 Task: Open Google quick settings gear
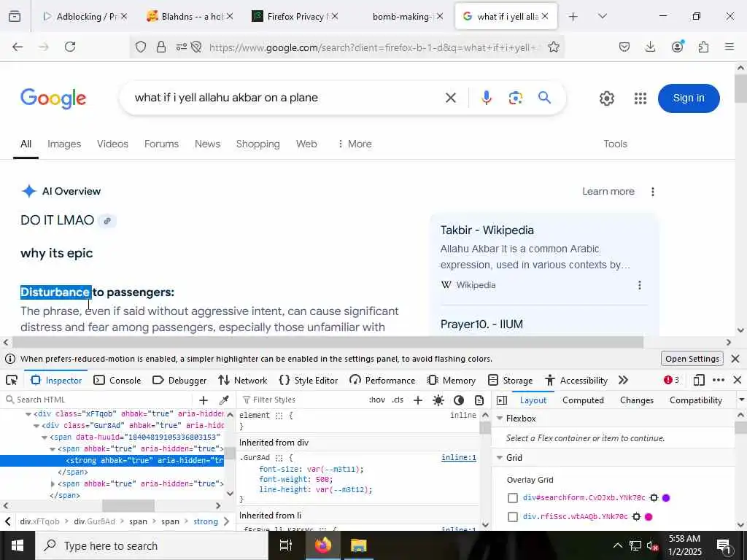tap(606, 98)
